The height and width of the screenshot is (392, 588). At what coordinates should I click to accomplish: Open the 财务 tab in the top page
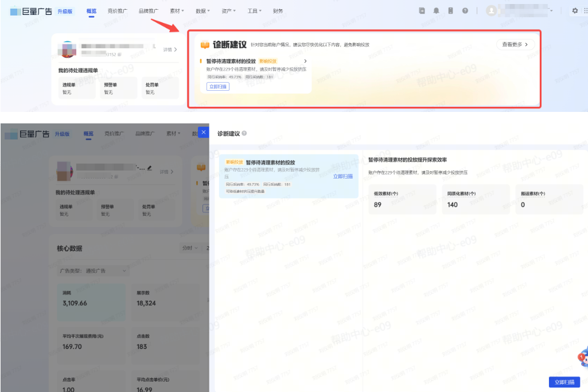[278, 11]
